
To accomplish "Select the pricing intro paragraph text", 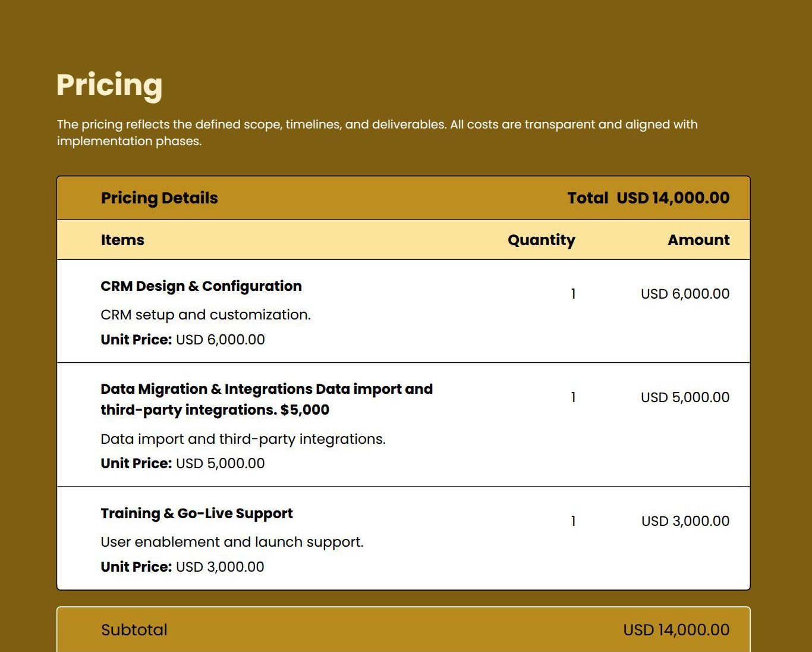I will coord(377,133).
